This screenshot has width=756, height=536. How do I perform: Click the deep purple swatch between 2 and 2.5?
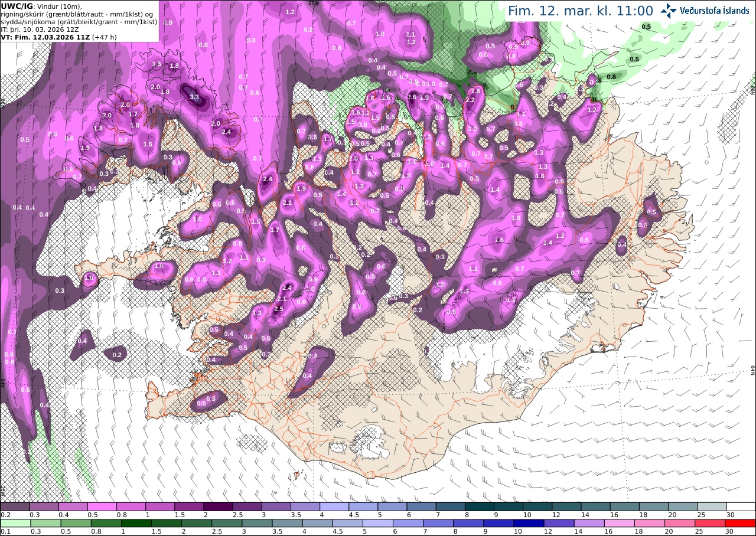(218, 506)
